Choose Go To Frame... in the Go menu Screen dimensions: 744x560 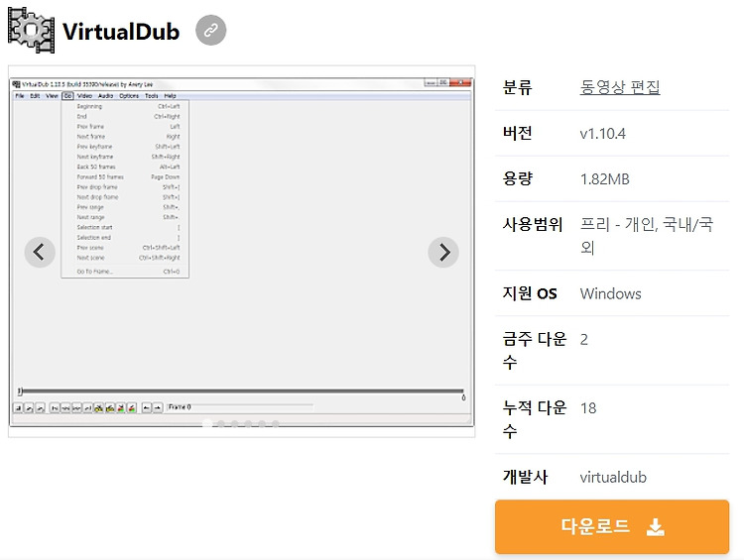tap(125, 272)
